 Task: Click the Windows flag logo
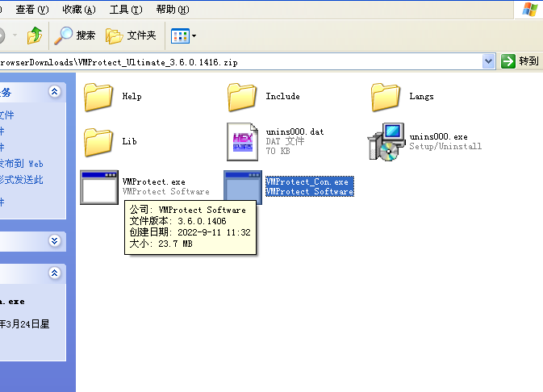pos(530,10)
